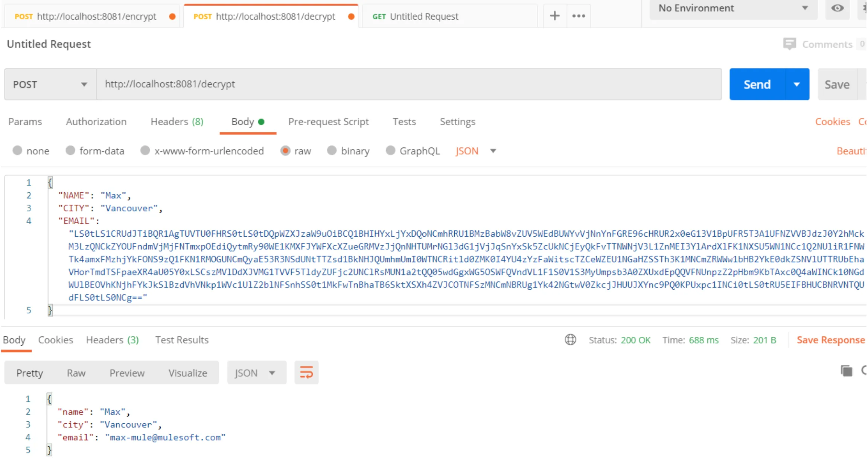Screen dimensions: 868x462
Task: Open the response Cookies tab
Action: tap(56, 340)
